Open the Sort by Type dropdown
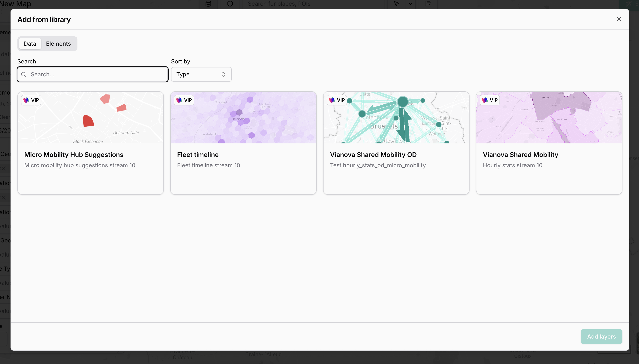Viewport: 639px width, 364px height. [x=201, y=74]
